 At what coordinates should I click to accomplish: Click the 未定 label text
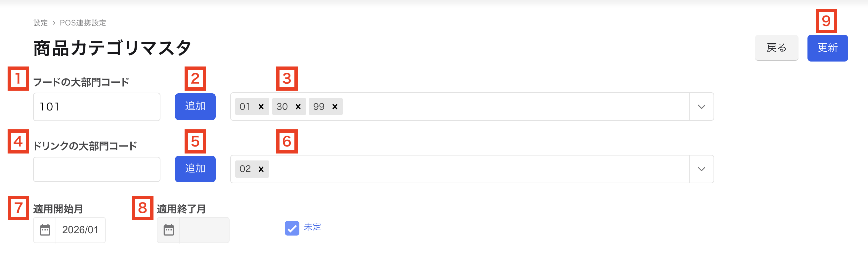[312, 227]
